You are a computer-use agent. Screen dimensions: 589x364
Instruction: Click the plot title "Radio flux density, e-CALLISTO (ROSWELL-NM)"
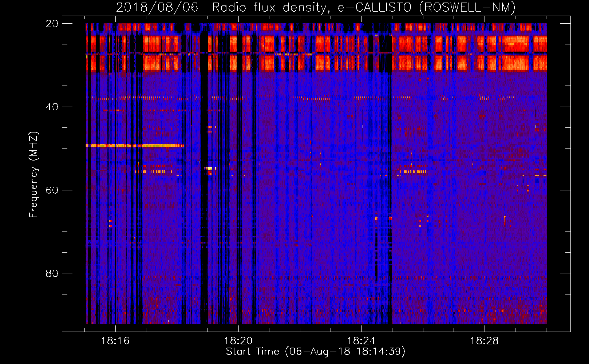pos(363,7)
